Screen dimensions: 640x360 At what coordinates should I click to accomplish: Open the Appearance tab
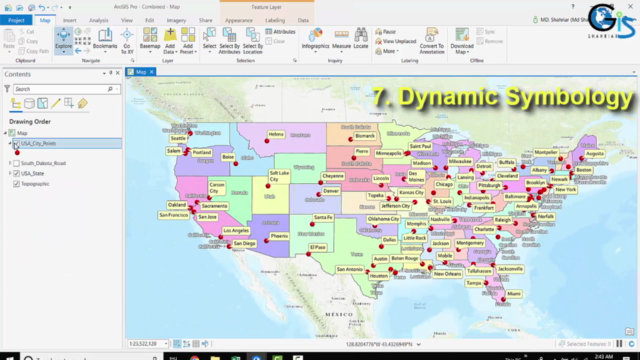[239, 20]
